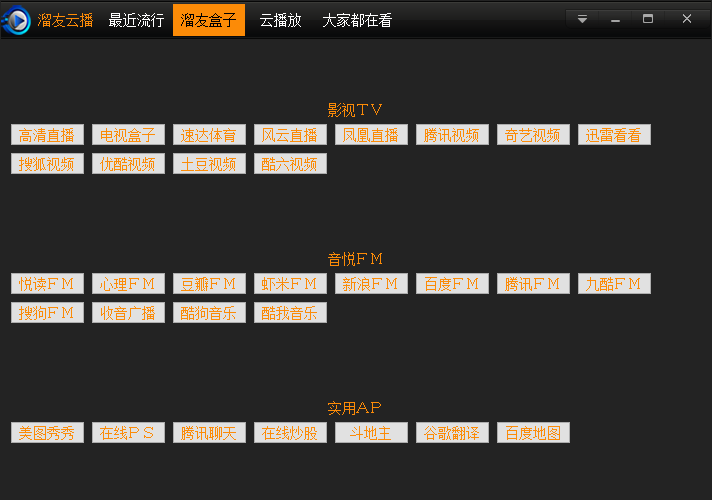Viewport: 712px width, 500px height.
Task: Open 凤凰直播 live stream
Action: 371,135
